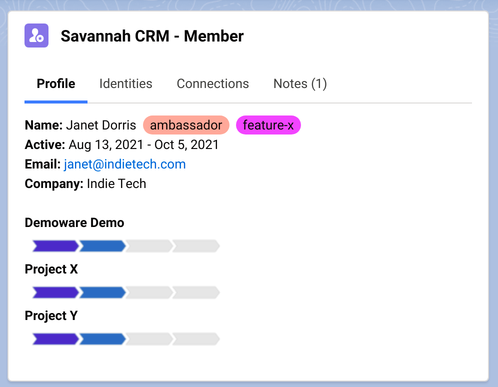This screenshot has width=498, height=387.
Task: Click third gray stage of Project X
Action: 149,293
